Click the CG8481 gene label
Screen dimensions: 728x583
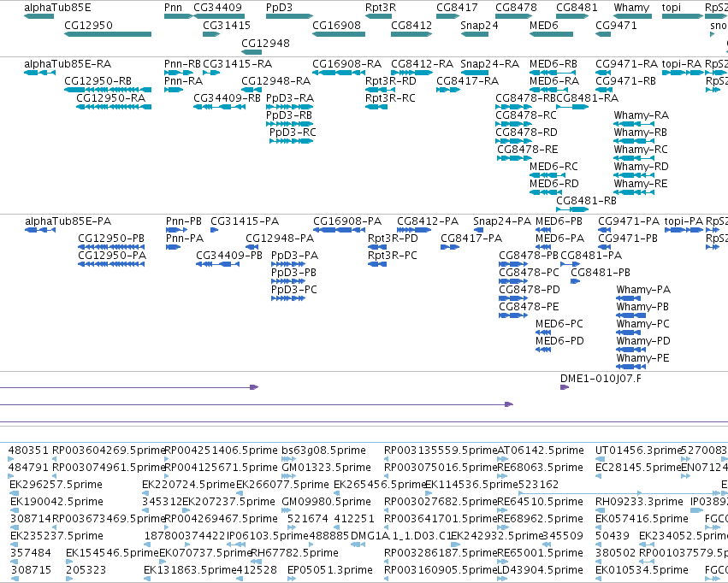coord(577,8)
